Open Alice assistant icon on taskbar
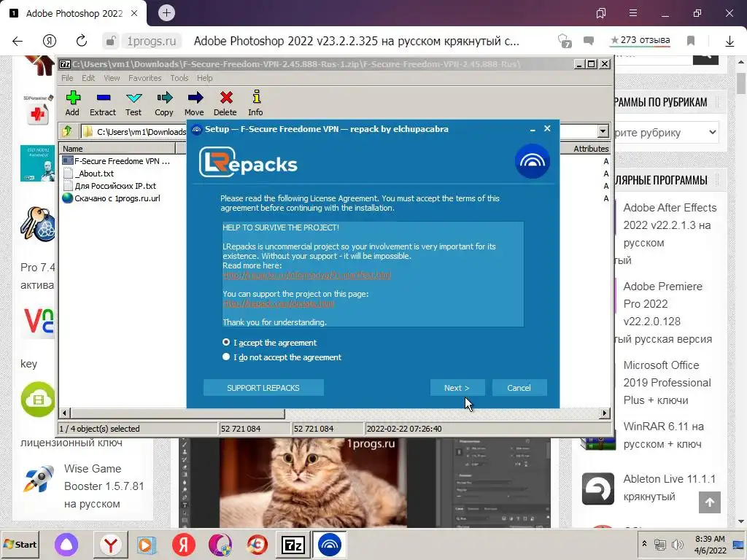Screen dimensions: 747x560 click(66, 544)
